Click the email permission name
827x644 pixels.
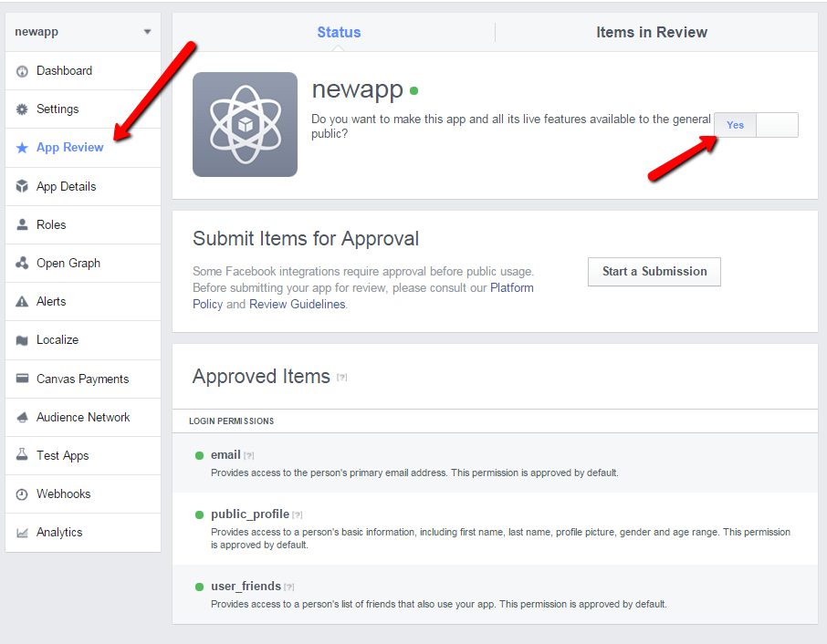tap(225, 455)
